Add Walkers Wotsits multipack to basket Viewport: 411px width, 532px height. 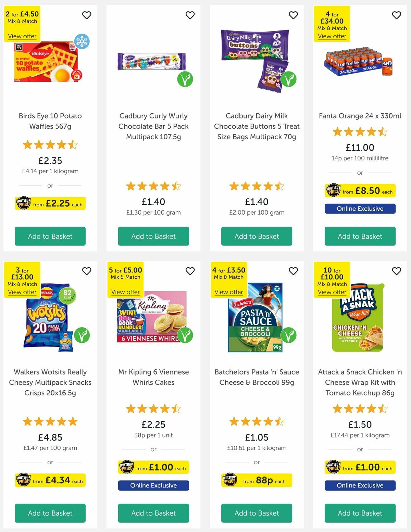(x=50, y=513)
